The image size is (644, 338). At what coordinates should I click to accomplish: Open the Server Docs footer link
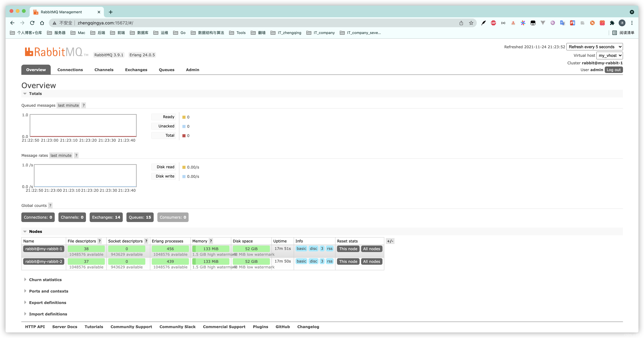point(65,327)
